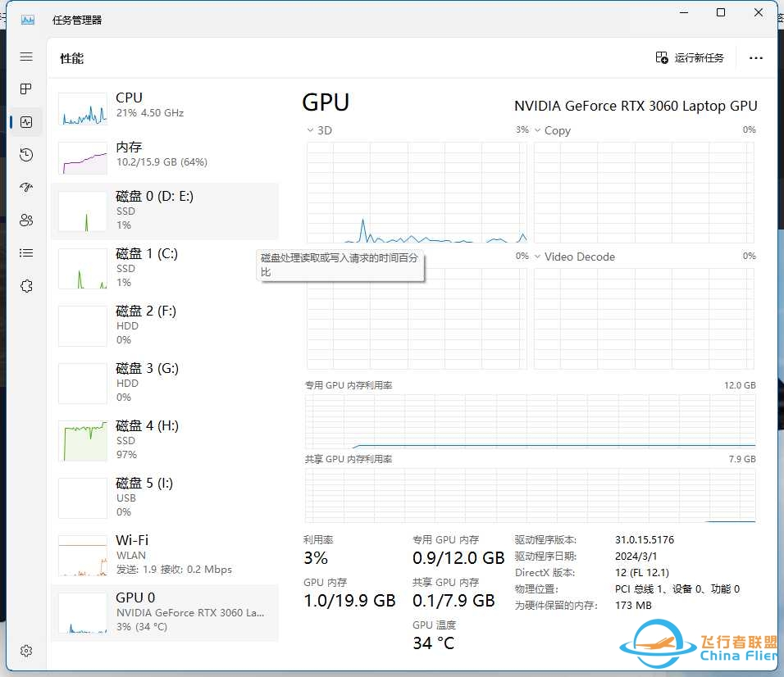Click the 专用 GPU 内存利用率 graph

click(x=530, y=421)
